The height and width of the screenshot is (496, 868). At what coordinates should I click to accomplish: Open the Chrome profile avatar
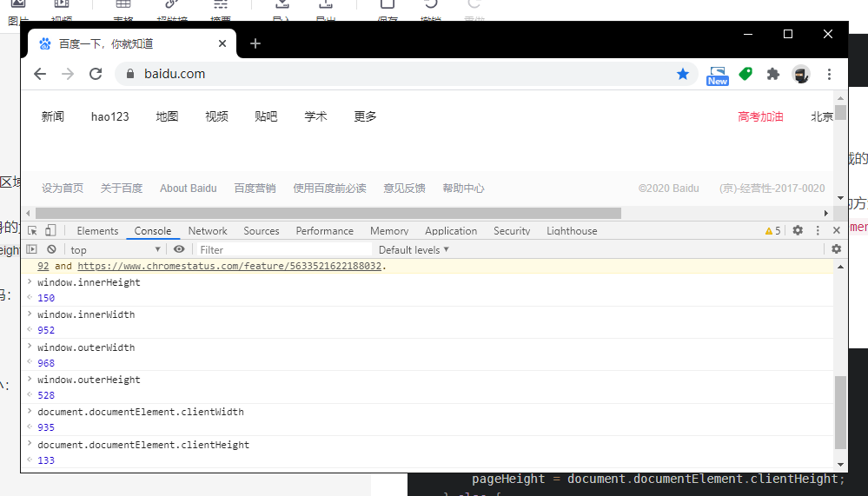(801, 74)
